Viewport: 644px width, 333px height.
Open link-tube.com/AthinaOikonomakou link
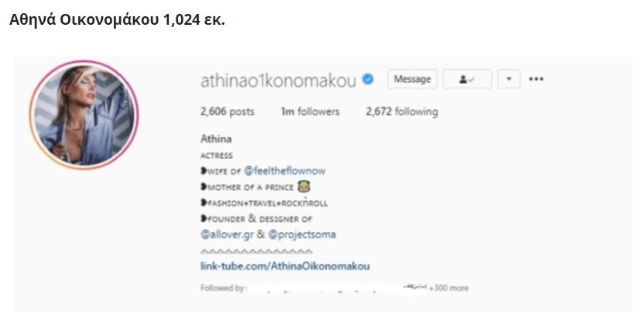(285, 266)
